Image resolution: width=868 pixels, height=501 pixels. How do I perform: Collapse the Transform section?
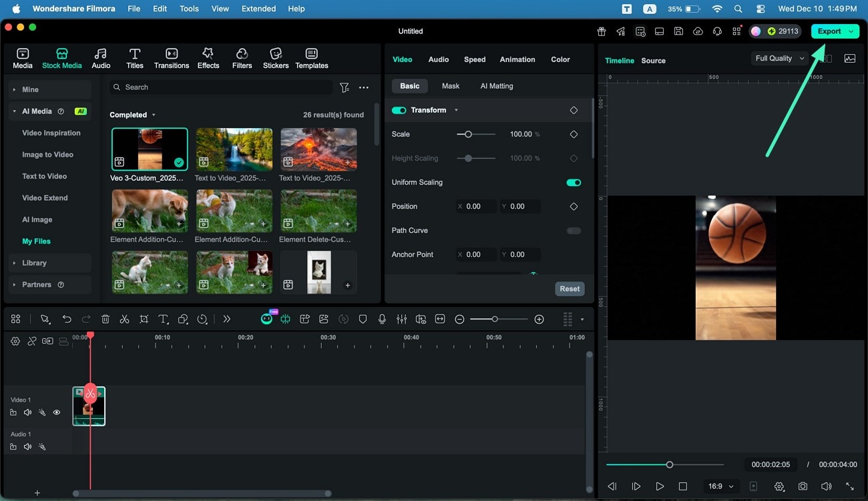457,110
